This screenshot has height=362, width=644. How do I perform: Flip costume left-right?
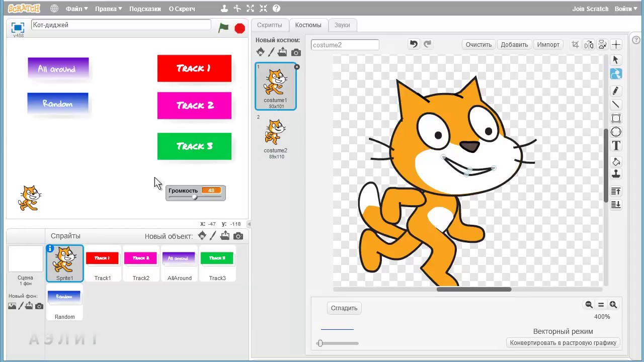(x=589, y=45)
